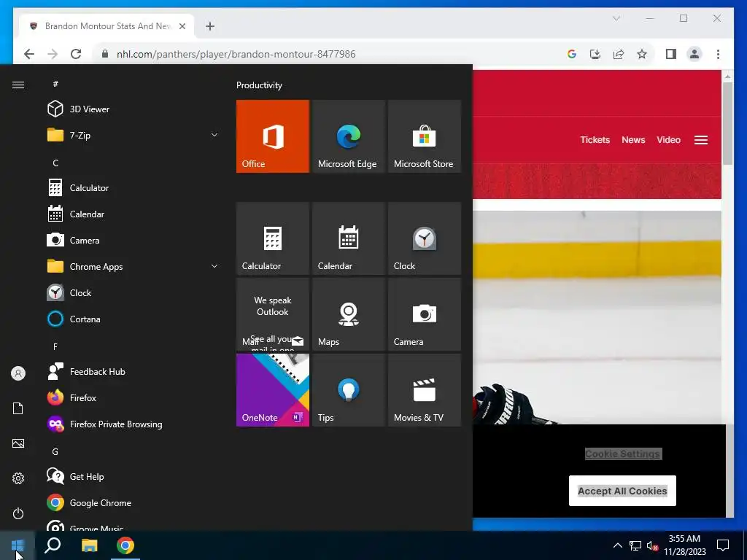Open Tickets link on NHL page
Viewport: 747px width, 560px height.
[x=595, y=139]
